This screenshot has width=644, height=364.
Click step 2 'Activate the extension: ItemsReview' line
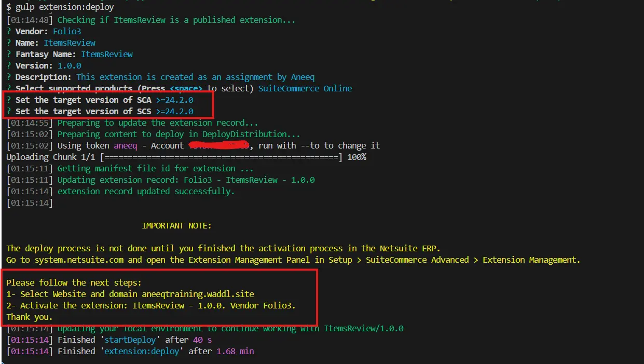click(151, 306)
